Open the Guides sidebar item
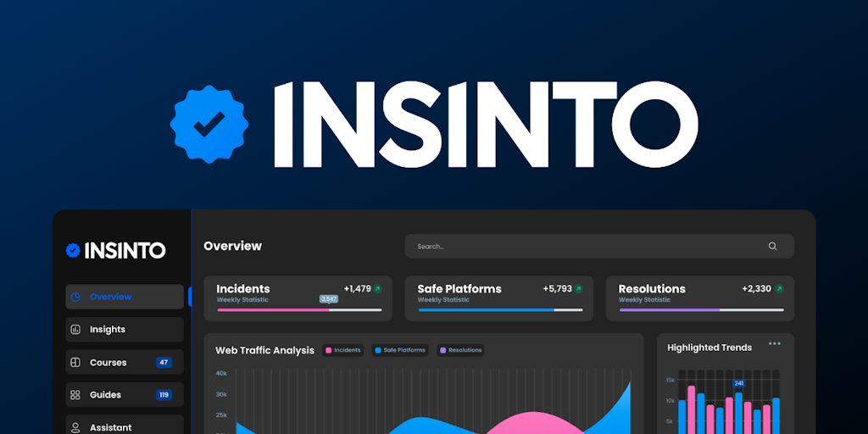The width and height of the screenshot is (868, 434). (x=125, y=395)
